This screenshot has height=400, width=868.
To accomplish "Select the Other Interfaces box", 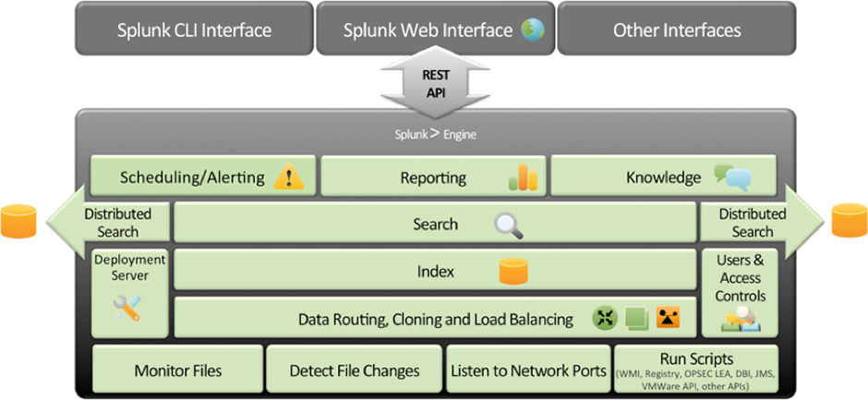I will coord(677,29).
